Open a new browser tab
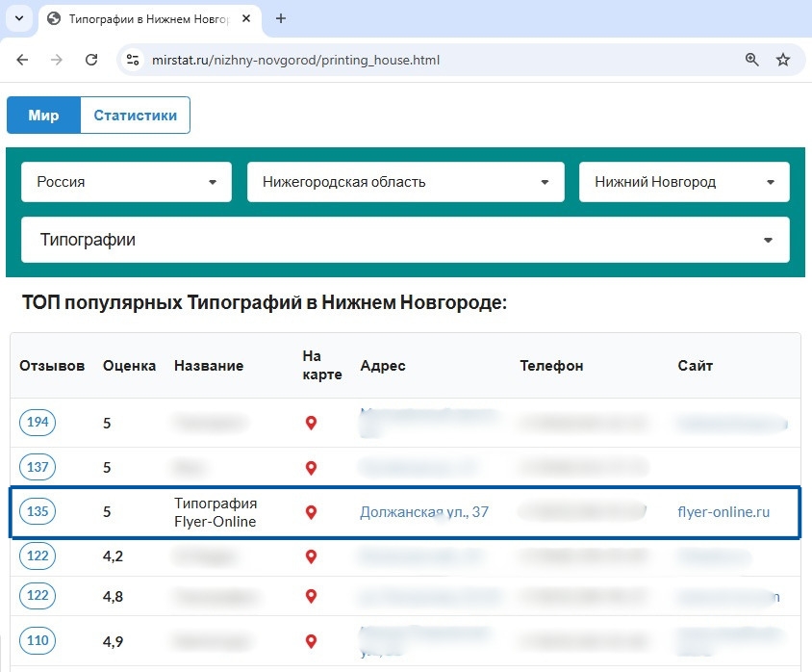This screenshot has width=812, height=672. pyautogui.click(x=281, y=18)
